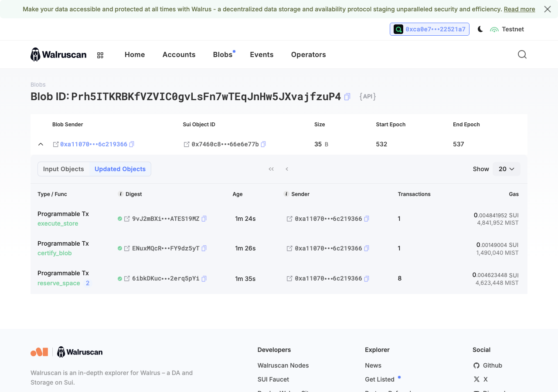Image resolution: width=558 pixels, height=392 pixels.
Task: Copy the Blob ID to clipboard
Action: tap(347, 97)
